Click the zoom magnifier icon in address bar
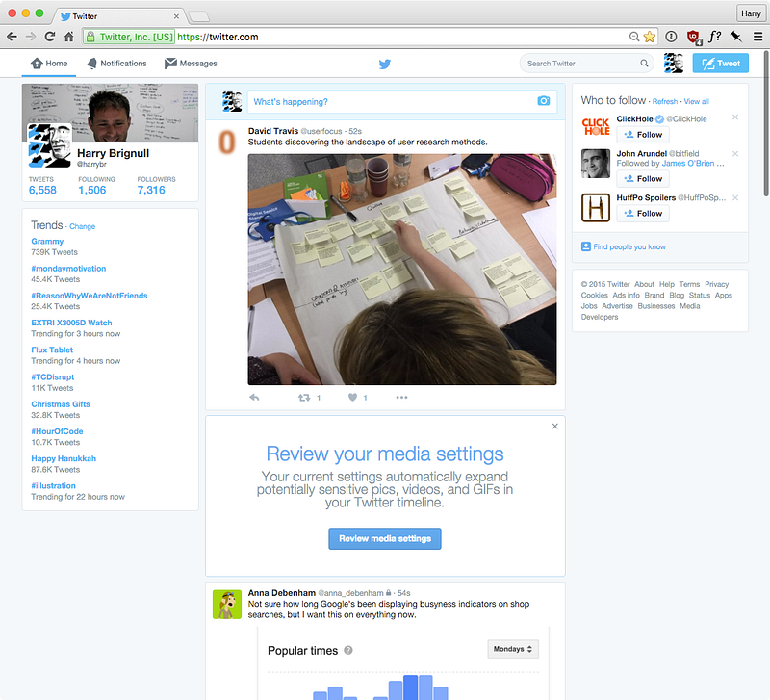770x700 pixels. point(634,37)
